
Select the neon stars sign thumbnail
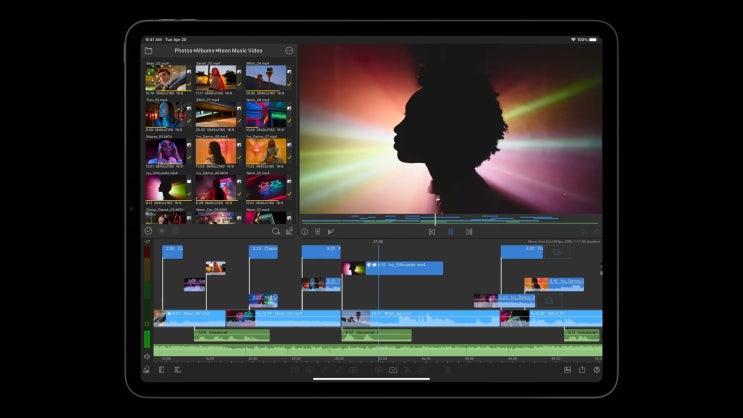coord(266,188)
